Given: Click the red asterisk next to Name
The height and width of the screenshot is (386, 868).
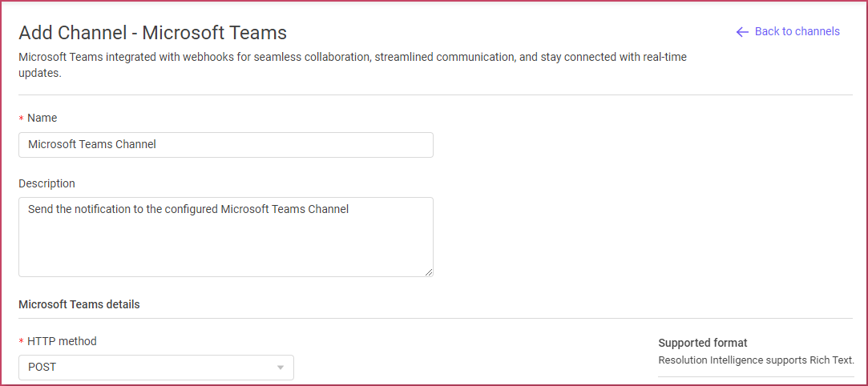Looking at the screenshot, I should pyautogui.click(x=22, y=119).
